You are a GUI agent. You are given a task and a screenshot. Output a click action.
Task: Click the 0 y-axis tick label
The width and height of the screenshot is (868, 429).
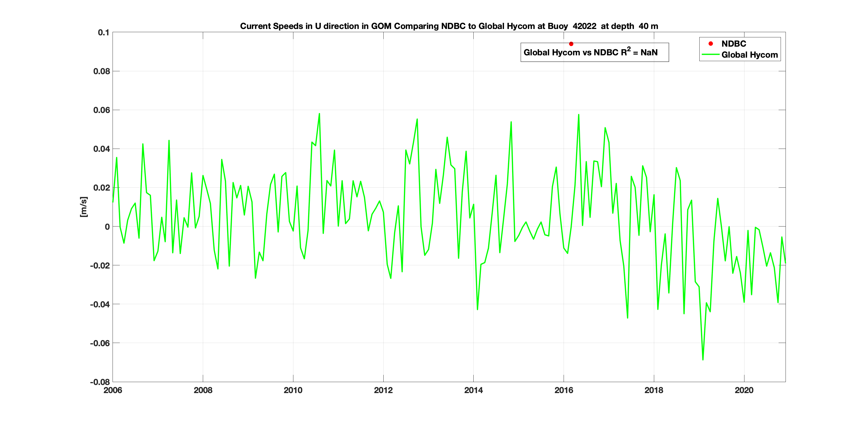(107, 227)
